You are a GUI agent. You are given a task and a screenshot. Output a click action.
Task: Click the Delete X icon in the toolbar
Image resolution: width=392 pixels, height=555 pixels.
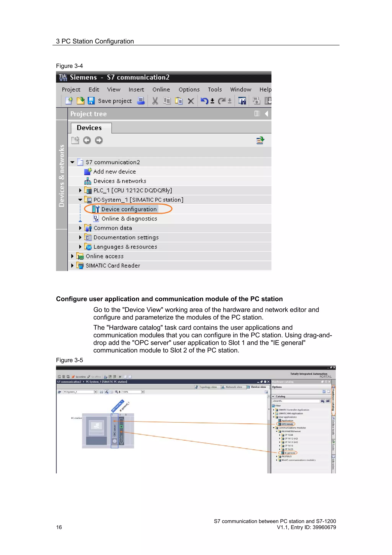pyautogui.click(x=191, y=101)
